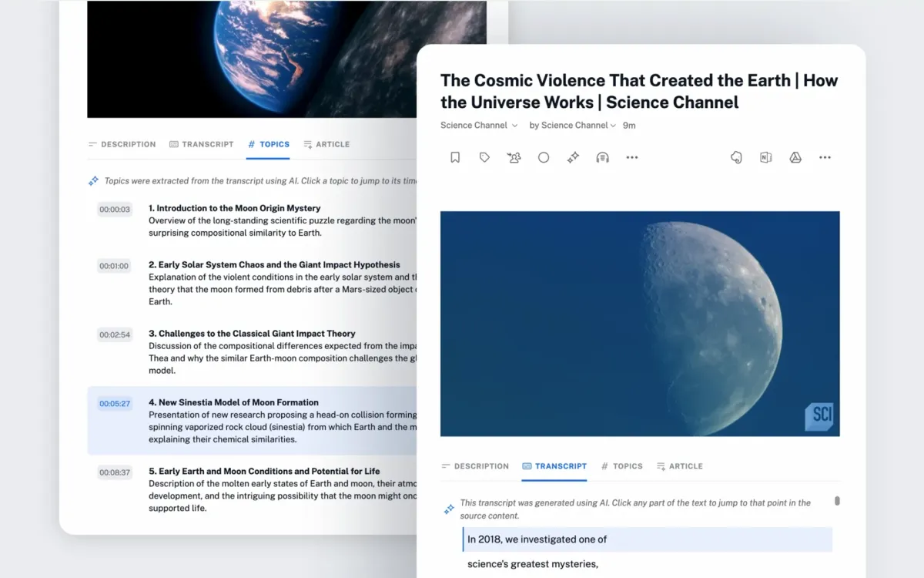Click the headphones listen icon
Image resolution: width=924 pixels, height=578 pixels.
[603, 157]
